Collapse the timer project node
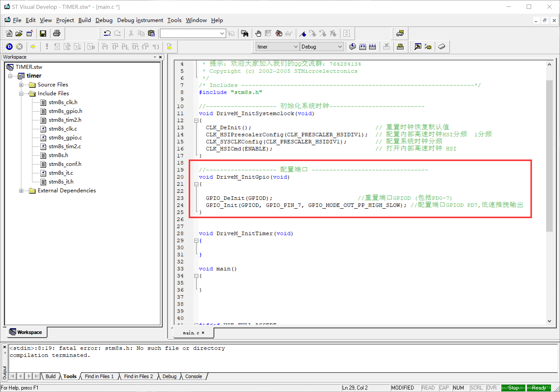 (10, 76)
